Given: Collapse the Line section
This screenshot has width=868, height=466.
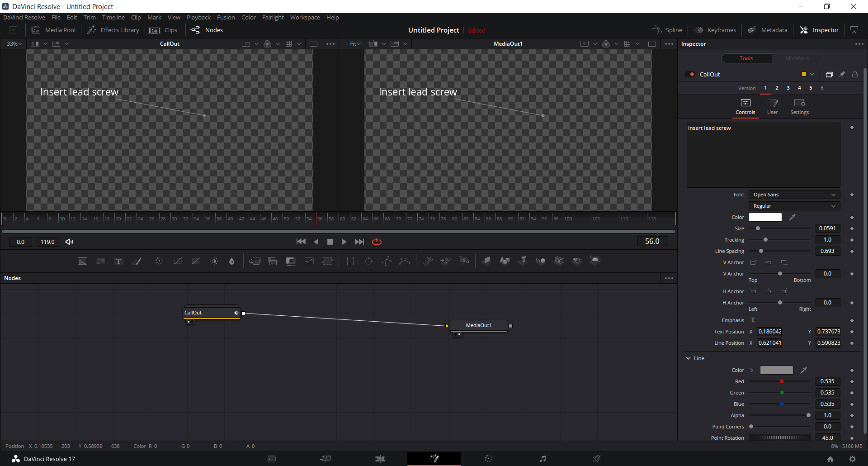Looking at the screenshot, I should [689, 358].
